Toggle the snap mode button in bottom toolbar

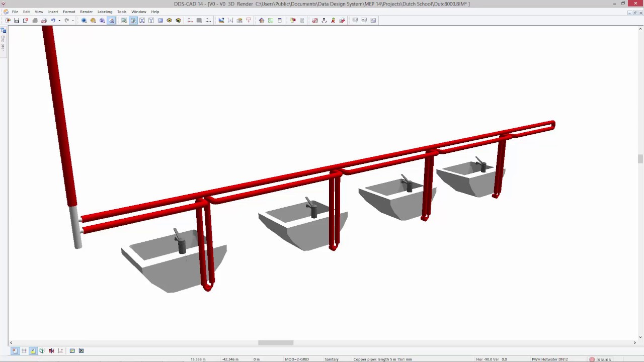pyautogui.click(x=15, y=350)
